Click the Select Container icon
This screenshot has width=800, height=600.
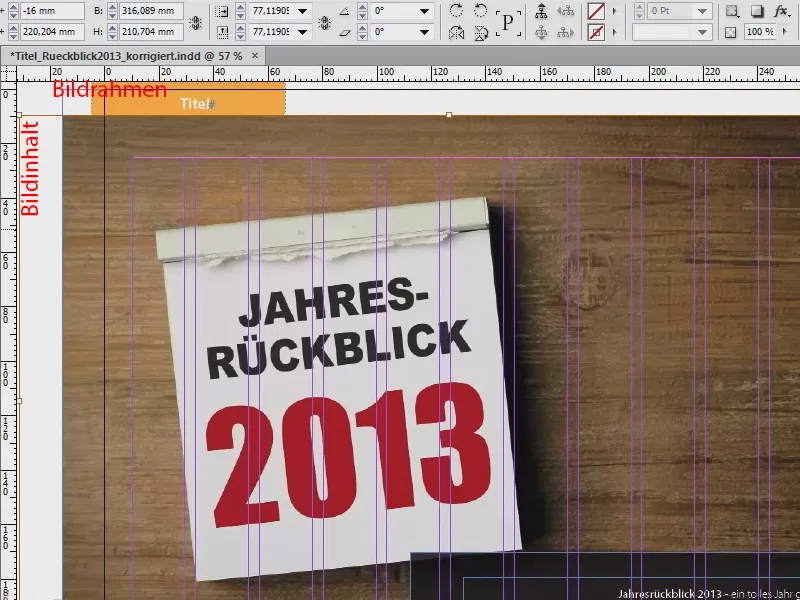pyautogui.click(x=541, y=11)
